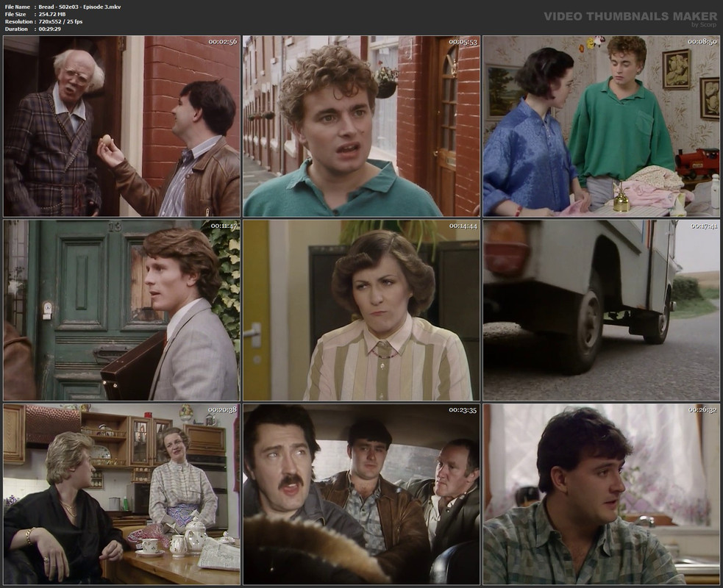This screenshot has width=723, height=588.
Task: Click the 'Duration' label
Action: [17, 29]
